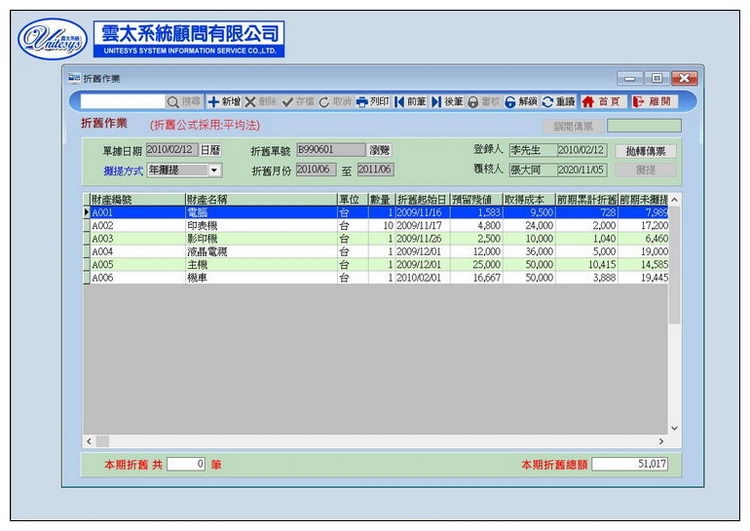Click the 搜尋 (search) magnifier button
The height and width of the screenshot is (531, 750).
click(x=184, y=102)
